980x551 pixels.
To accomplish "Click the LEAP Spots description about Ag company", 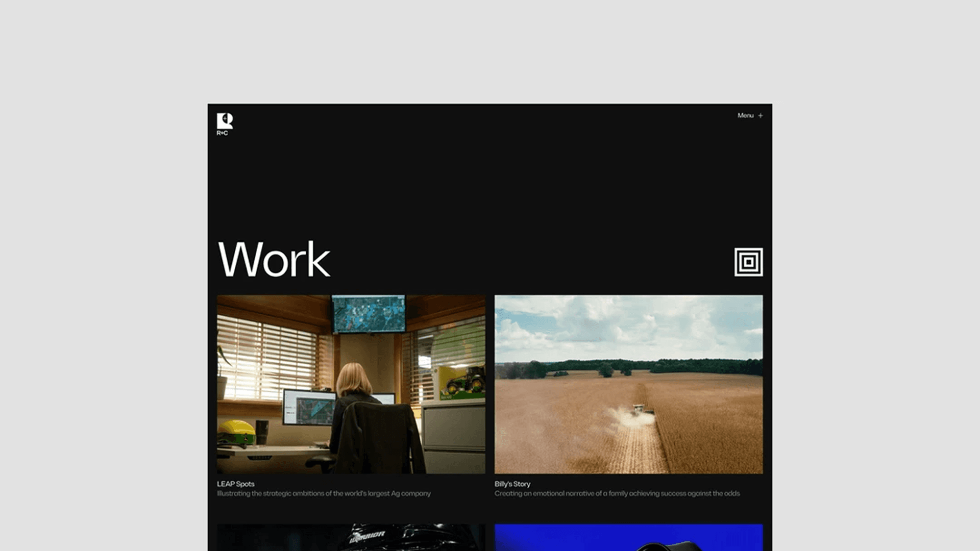I will point(324,493).
